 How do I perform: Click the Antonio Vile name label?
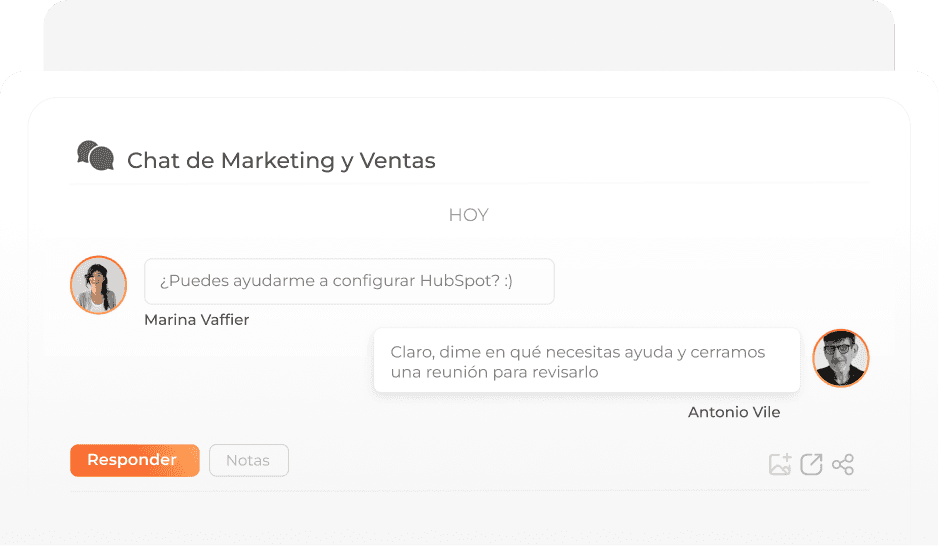(x=734, y=412)
